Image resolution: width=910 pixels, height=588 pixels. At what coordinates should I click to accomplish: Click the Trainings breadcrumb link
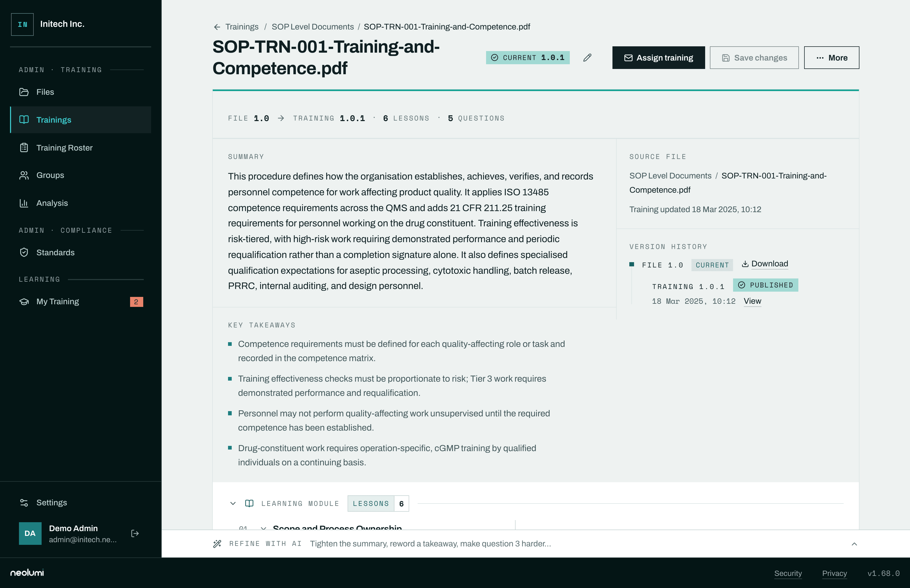point(242,27)
